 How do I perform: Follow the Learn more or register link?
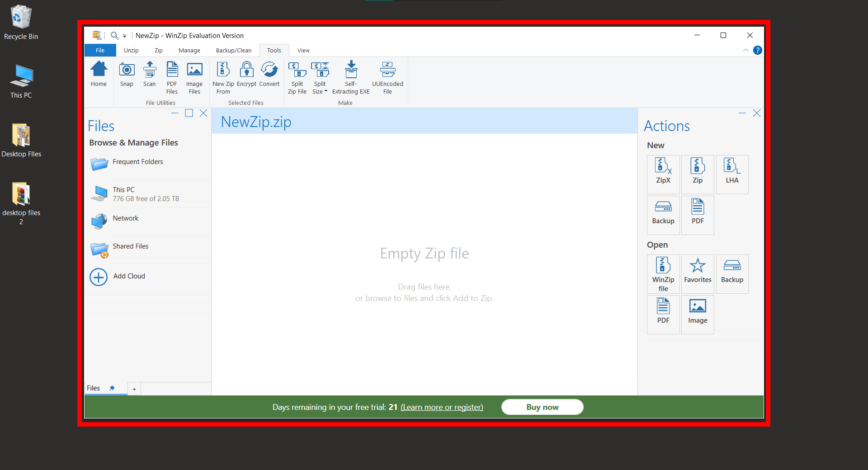pyautogui.click(x=442, y=407)
